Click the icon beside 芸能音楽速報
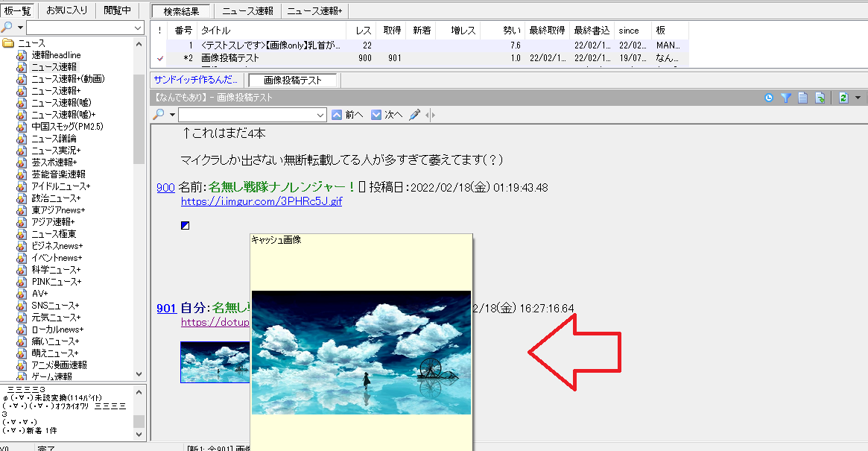 click(x=21, y=174)
